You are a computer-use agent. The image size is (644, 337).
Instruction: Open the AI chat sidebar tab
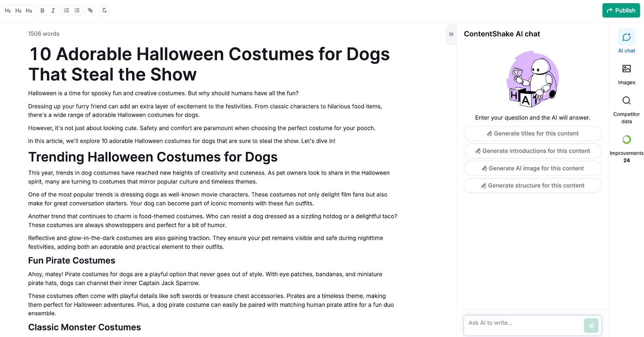pyautogui.click(x=626, y=41)
